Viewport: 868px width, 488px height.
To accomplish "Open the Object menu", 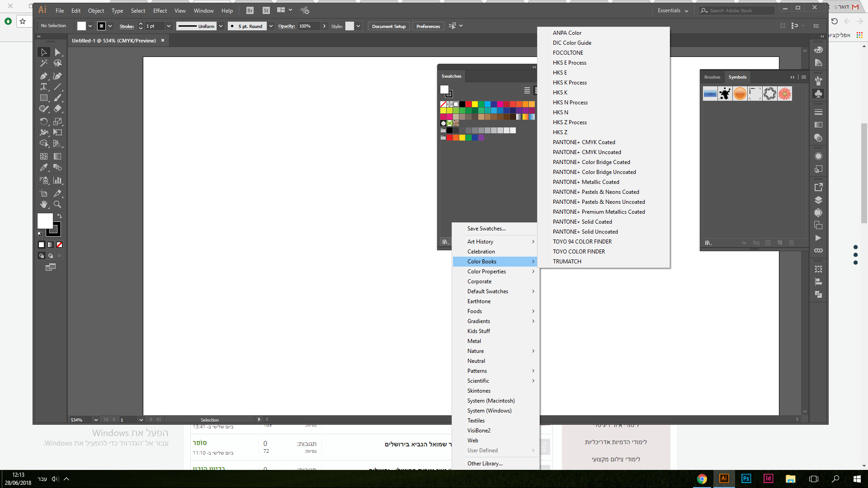I will point(96,10).
